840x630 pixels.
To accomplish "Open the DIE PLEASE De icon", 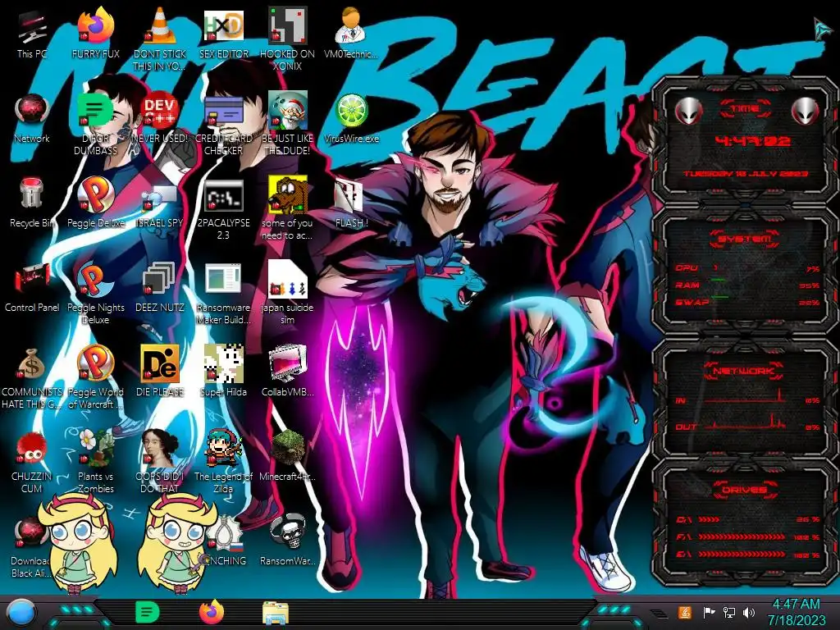I will [160, 371].
